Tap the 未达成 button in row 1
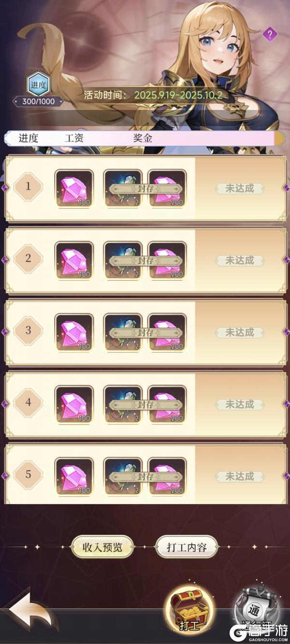 (240, 188)
